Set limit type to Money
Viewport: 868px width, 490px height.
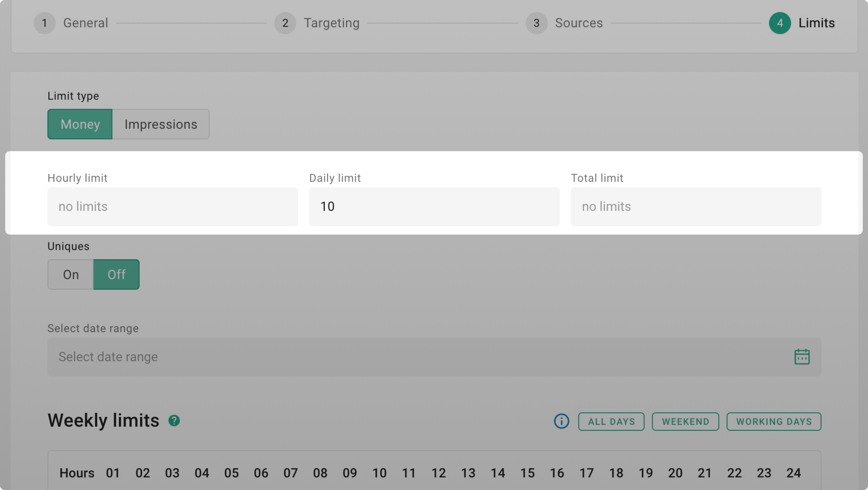pyautogui.click(x=80, y=124)
